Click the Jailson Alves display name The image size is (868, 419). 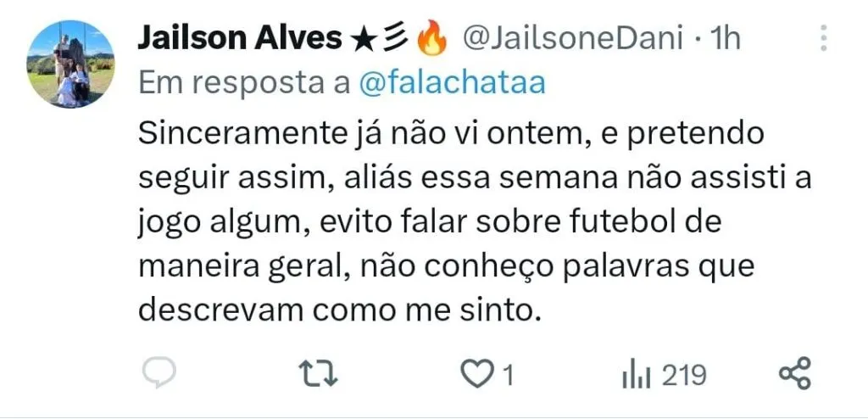pos(240,39)
